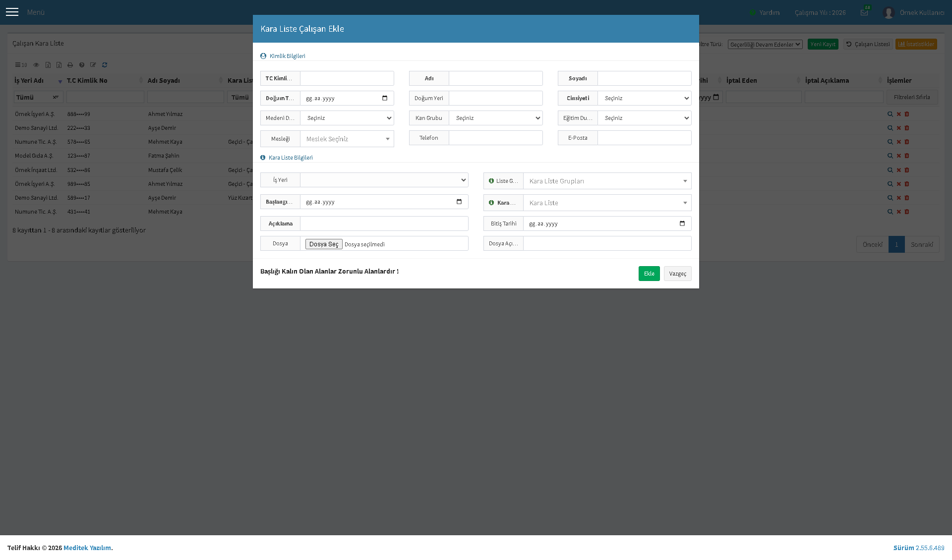
Task: Click the Dosya Seç file button
Action: coord(324,244)
